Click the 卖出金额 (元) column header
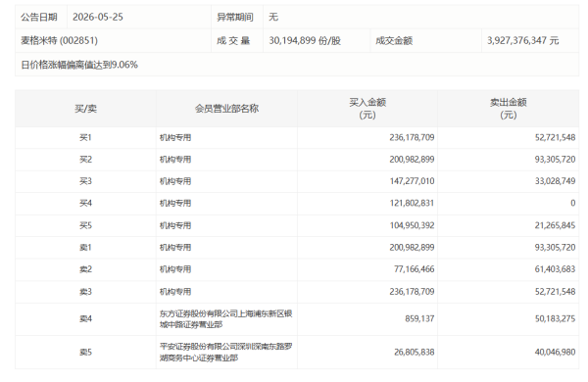The width and height of the screenshot is (588, 382). 509,109
